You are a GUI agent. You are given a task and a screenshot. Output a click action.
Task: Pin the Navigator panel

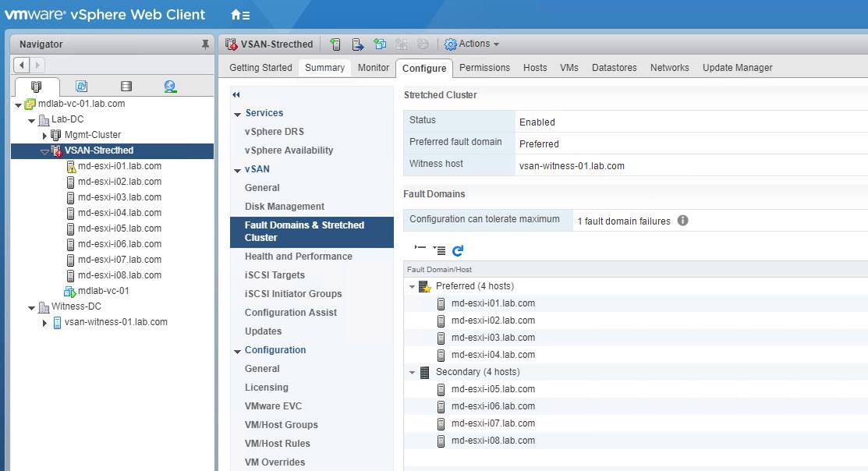click(205, 44)
